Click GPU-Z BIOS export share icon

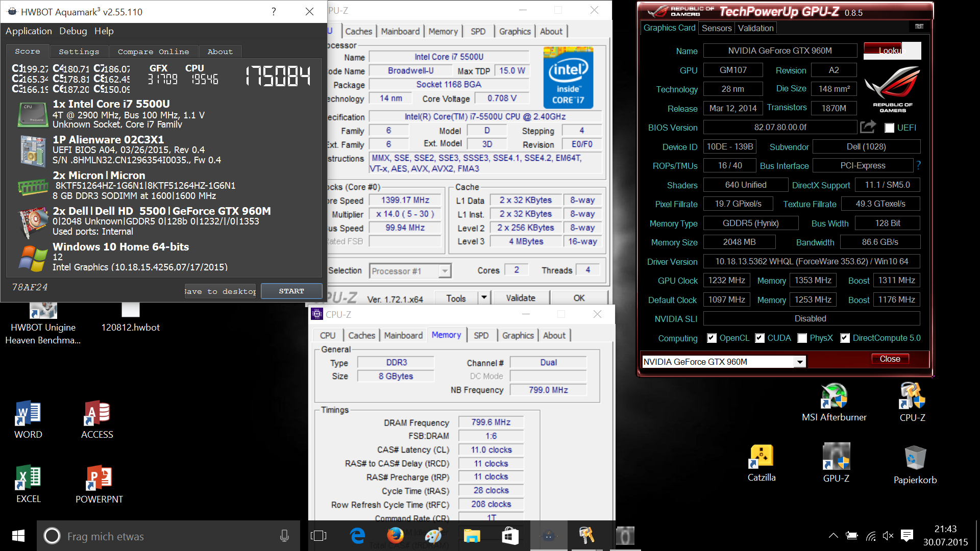(868, 127)
